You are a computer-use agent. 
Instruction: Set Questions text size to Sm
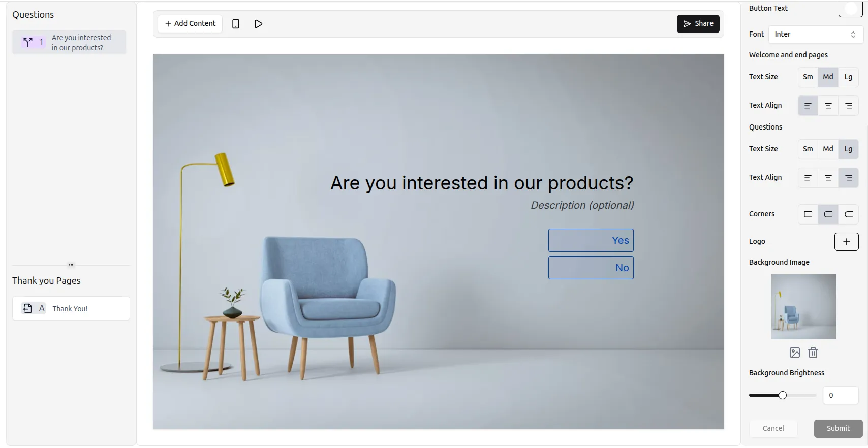click(808, 149)
